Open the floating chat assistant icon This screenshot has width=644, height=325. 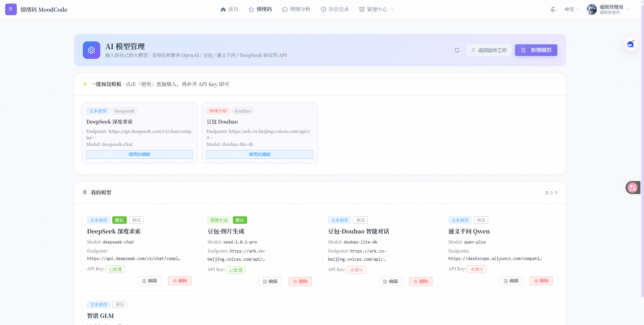point(631,44)
